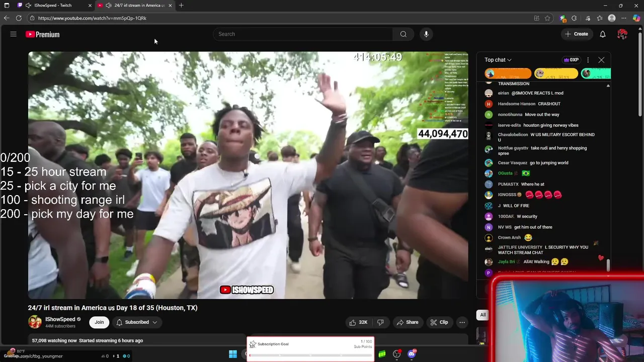Viewport: 644px width, 362px height.
Task: Open the YouTube hamburger guide menu
Action: pos(14,34)
